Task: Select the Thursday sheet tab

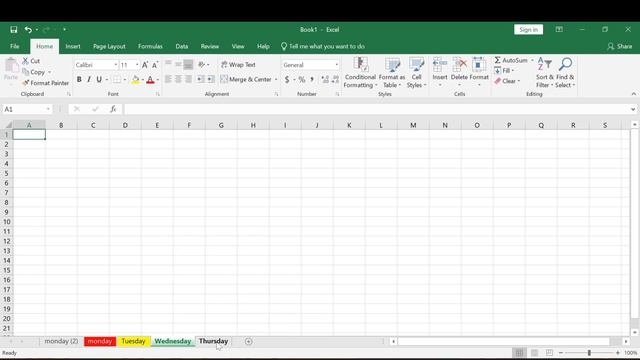Action: point(213,341)
